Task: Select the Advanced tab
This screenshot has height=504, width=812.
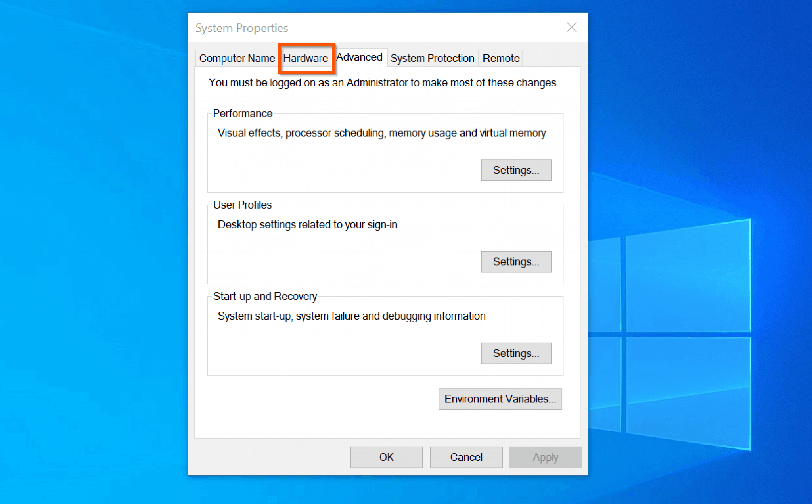Action: click(359, 57)
